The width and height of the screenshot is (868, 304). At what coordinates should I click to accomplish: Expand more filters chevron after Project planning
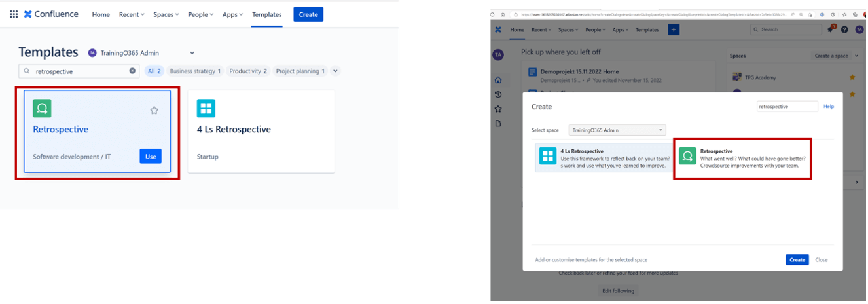(x=335, y=71)
